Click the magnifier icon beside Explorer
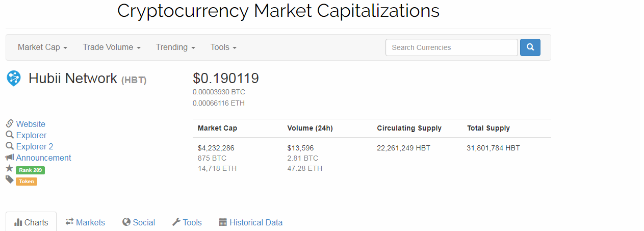 (10, 135)
